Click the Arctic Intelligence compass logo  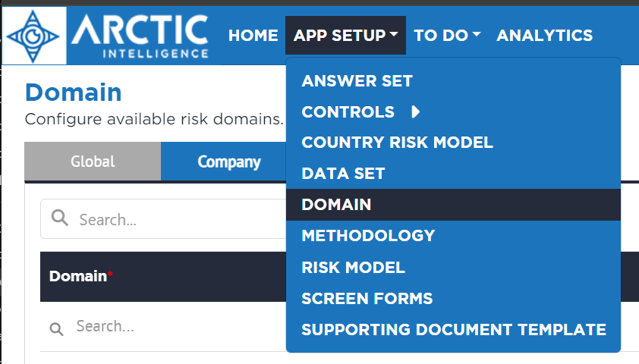33,36
